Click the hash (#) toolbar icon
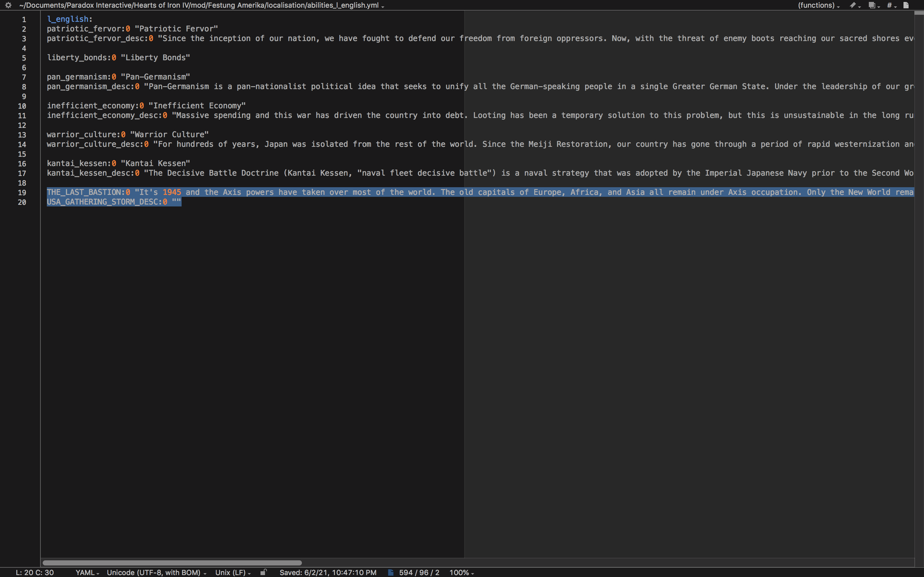Viewport: 924px width, 577px height. [889, 5]
